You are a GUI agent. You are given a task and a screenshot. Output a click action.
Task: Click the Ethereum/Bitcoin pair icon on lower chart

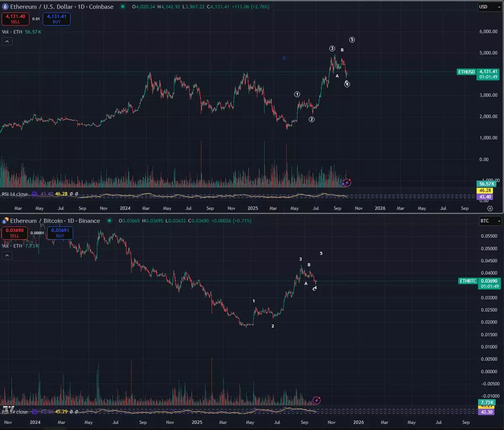[x=5, y=221]
